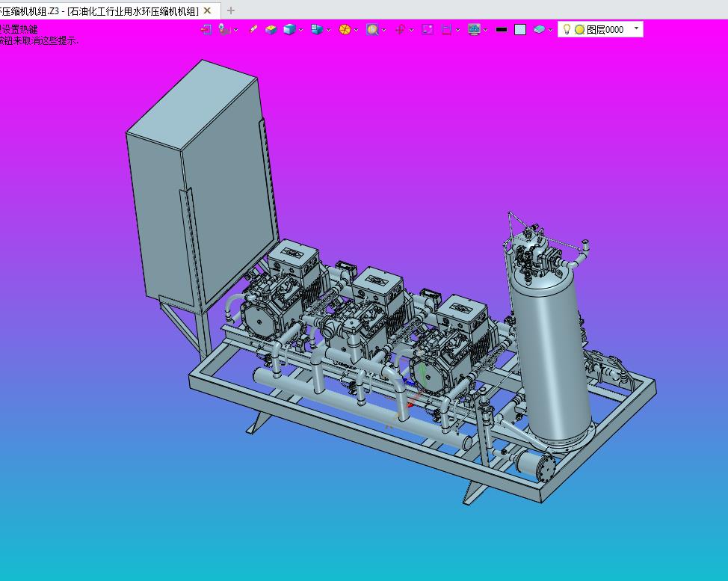Click the pink square view icon
Image resolution: width=728 pixels, height=581 pixels.
428,29
